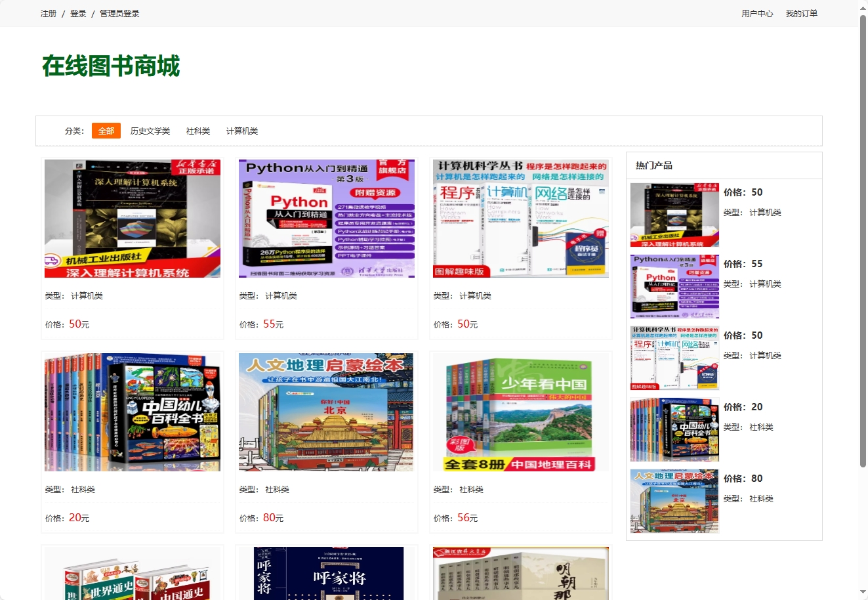Open the 注册 registration page
Image resolution: width=868 pixels, height=600 pixels.
click(x=48, y=13)
